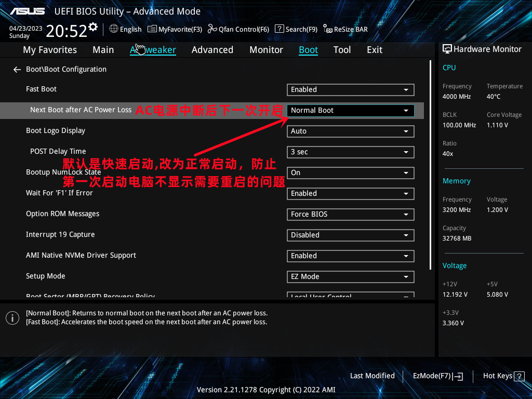
Task: Switch to the Ai Tweaker tab
Action: [153, 50]
